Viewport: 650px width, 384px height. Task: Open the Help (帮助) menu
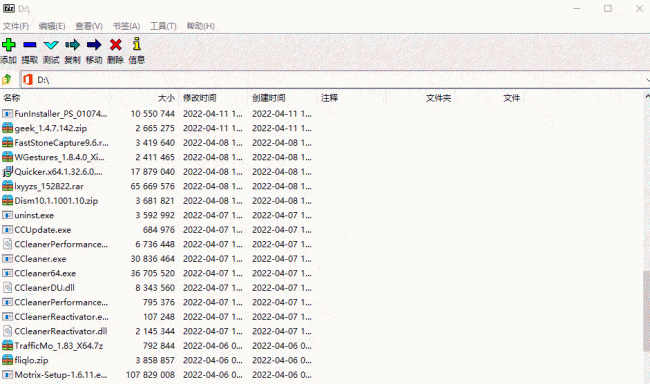[x=200, y=26]
